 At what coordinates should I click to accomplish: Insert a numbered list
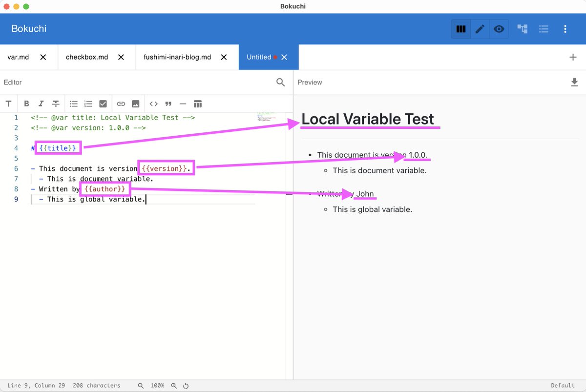88,103
